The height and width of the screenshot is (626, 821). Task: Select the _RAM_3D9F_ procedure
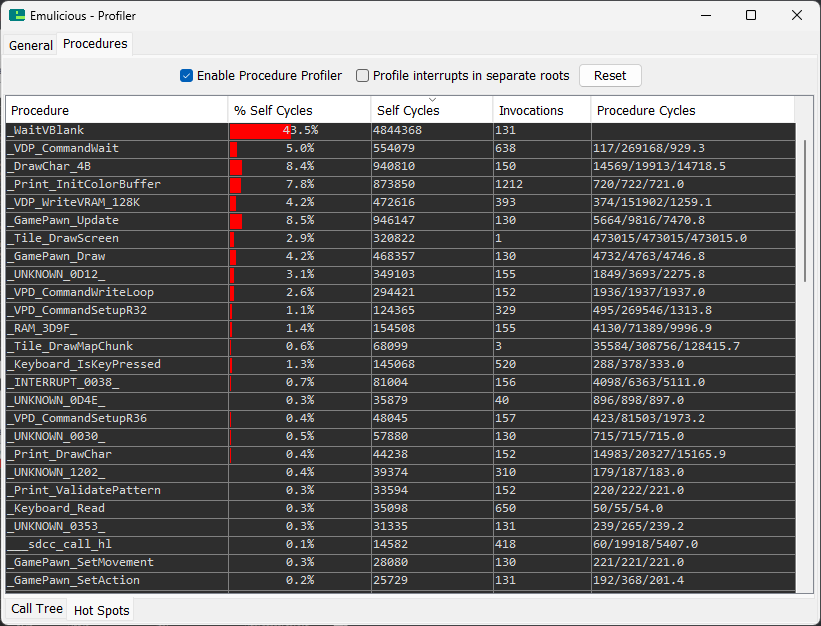401,328
